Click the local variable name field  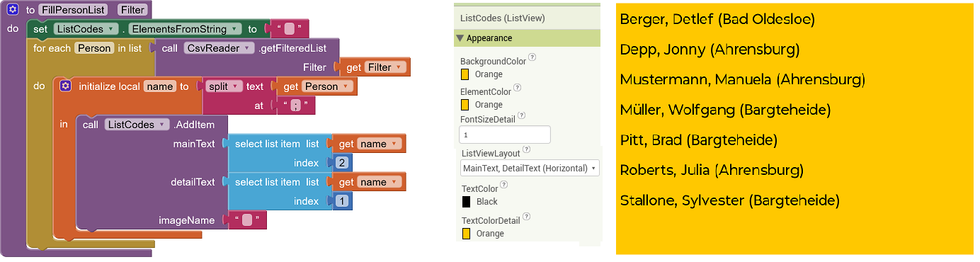coord(159,86)
